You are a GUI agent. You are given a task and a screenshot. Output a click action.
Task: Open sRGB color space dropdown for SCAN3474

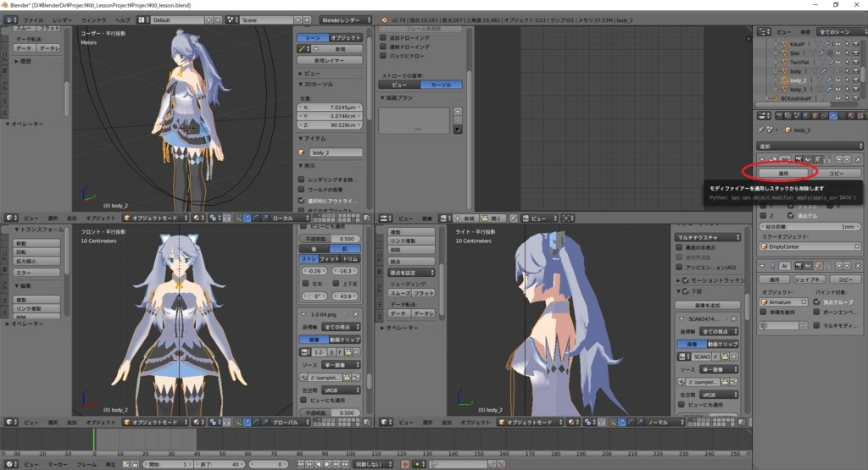click(x=719, y=395)
